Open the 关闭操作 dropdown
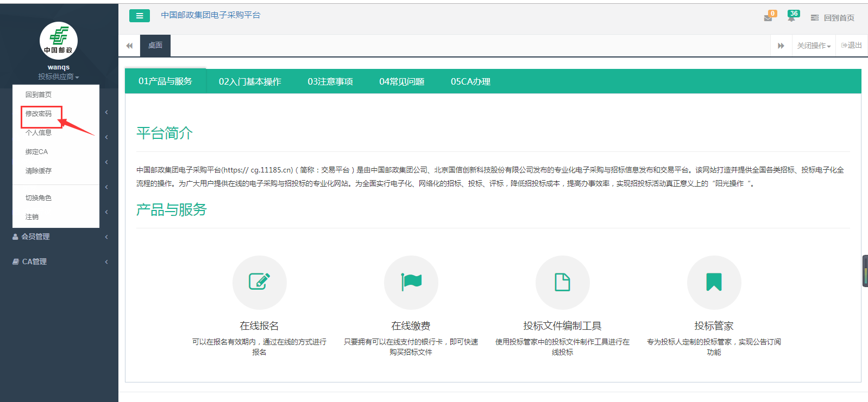This screenshot has width=868, height=402. [814, 46]
